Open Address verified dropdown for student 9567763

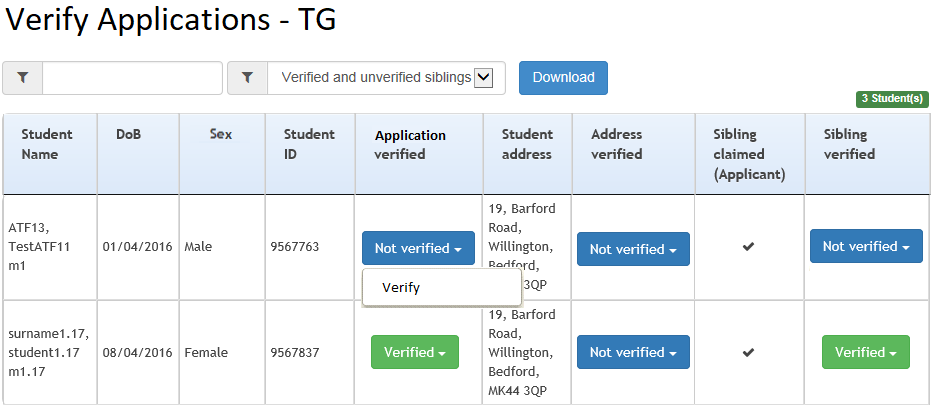[x=633, y=249]
